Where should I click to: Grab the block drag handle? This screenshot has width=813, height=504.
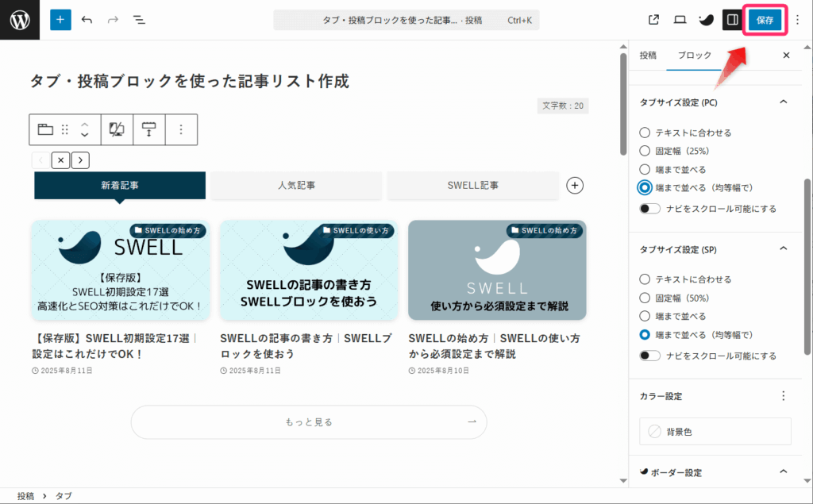coord(65,129)
